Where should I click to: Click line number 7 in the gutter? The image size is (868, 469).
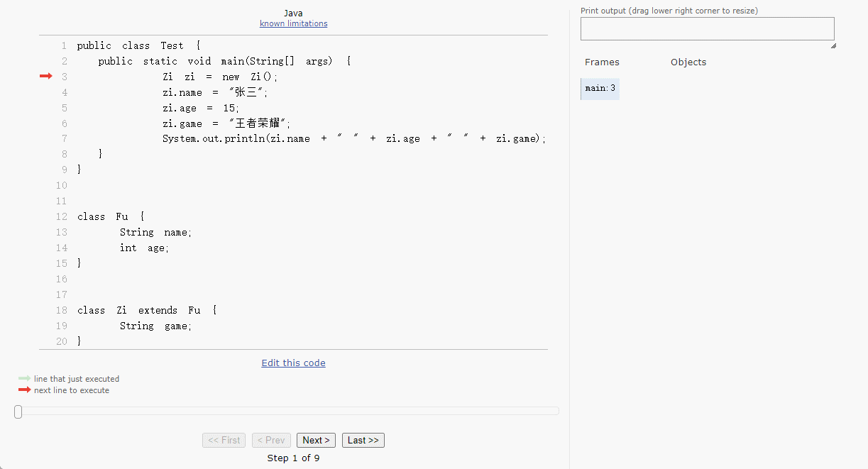tap(64, 138)
